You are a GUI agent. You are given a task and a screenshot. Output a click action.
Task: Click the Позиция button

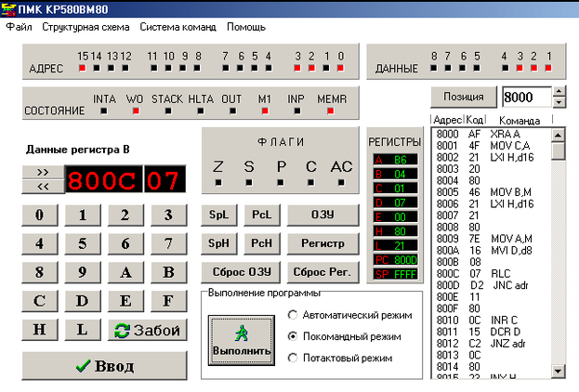pos(463,97)
